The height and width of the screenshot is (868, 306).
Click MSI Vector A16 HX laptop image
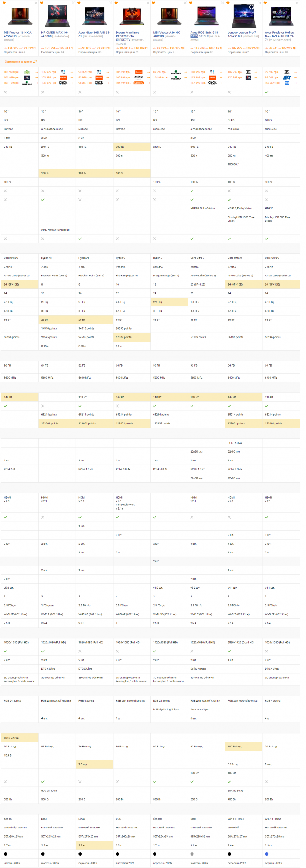(169, 16)
